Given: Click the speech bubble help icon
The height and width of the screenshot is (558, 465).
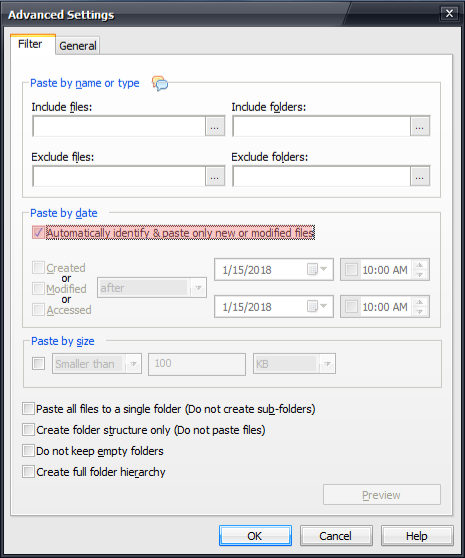Looking at the screenshot, I should tap(160, 83).
